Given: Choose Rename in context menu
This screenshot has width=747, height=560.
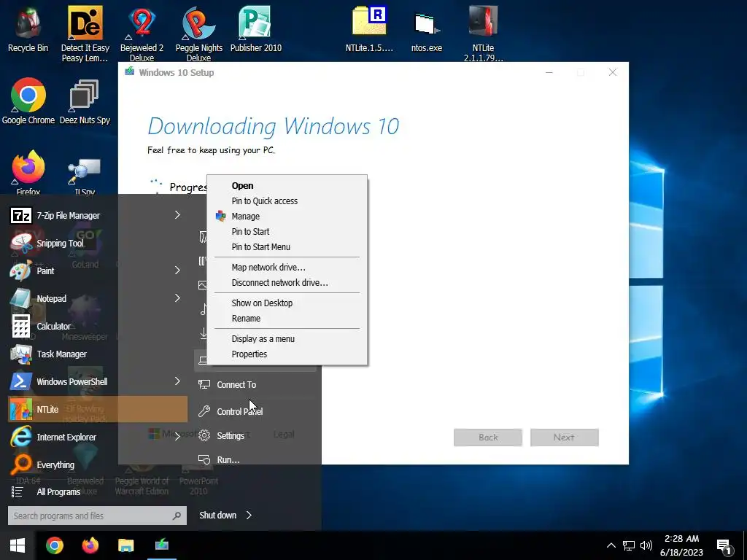Looking at the screenshot, I should pyautogui.click(x=287, y=318).
